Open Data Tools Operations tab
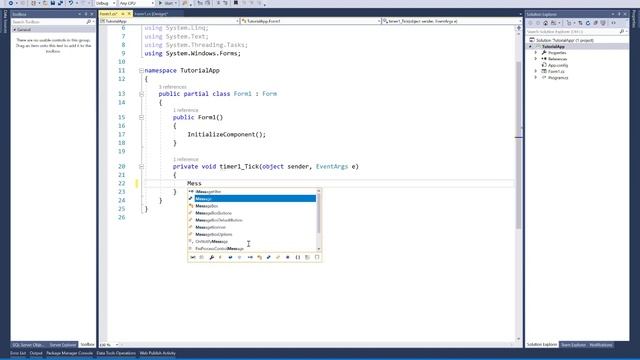This screenshot has width=640, height=360. pos(116,353)
